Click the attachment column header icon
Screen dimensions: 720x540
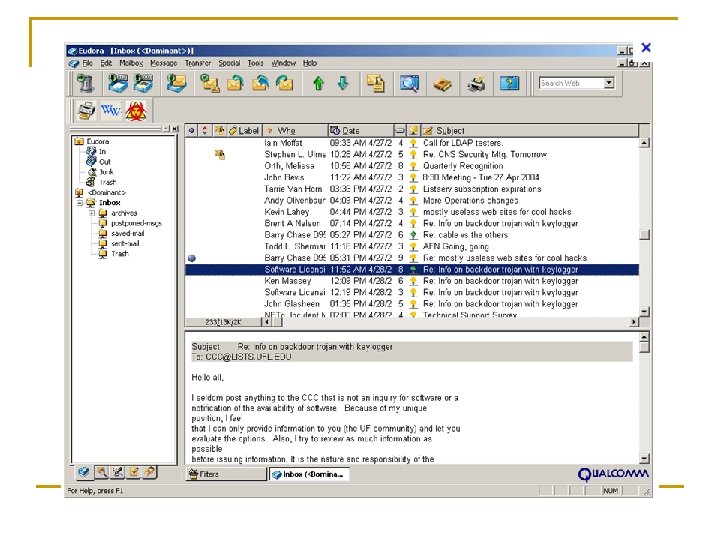[x=219, y=130]
